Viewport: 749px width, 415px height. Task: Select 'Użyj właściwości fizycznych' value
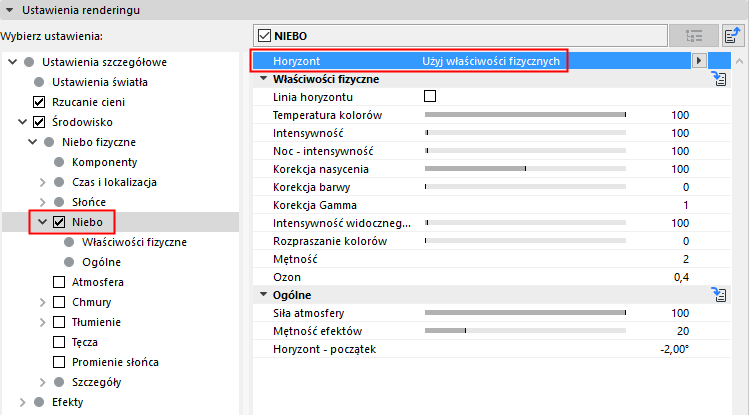pyautogui.click(x=491, y=61)
